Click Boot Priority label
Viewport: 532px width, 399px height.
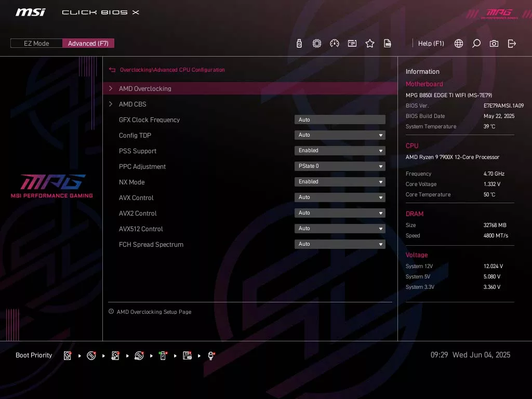pyautogui.click(x=34, y=355)
